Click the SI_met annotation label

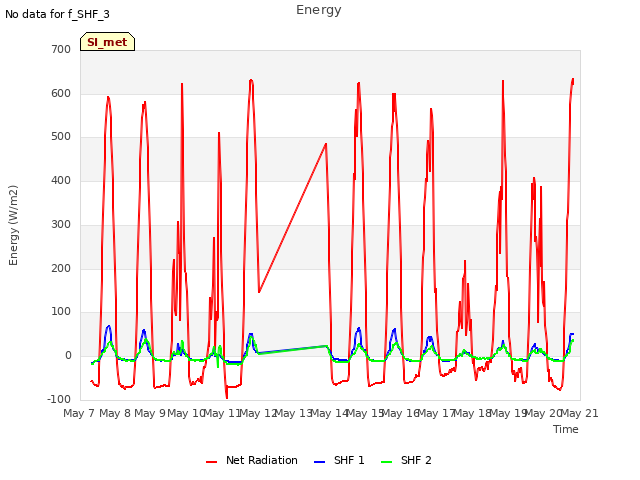pyautogui.click(x=107, y=42)
